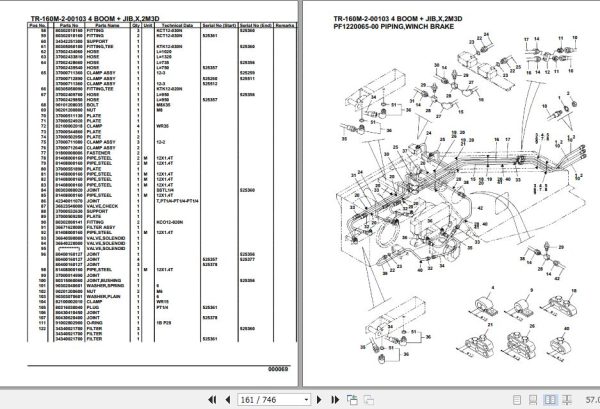Click the 'Pos No.' column header
This screenshot has width=600, height=409.
pyautogui.click(x=38, y=25)
